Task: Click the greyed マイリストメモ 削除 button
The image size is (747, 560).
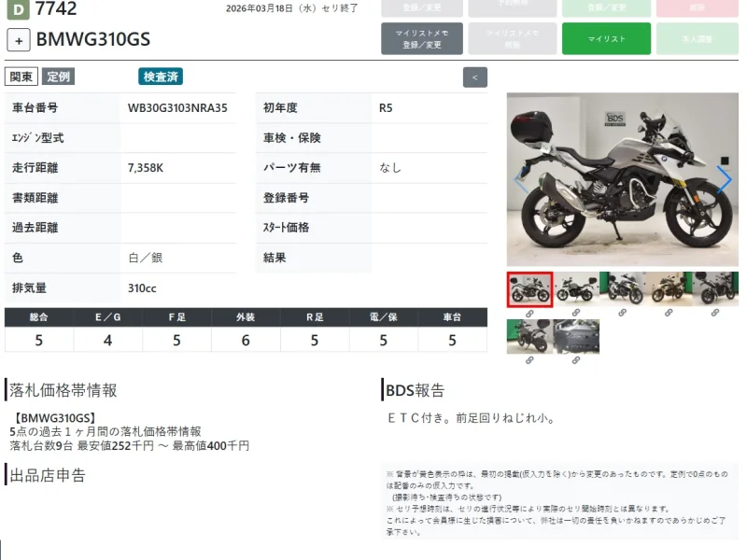Action: click(x=512, y=38)
